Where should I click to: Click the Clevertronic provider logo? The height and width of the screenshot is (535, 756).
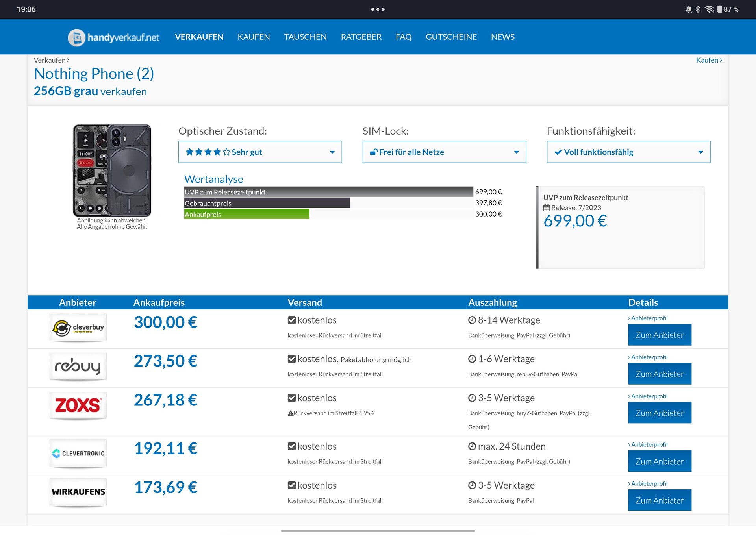[78, 454]
